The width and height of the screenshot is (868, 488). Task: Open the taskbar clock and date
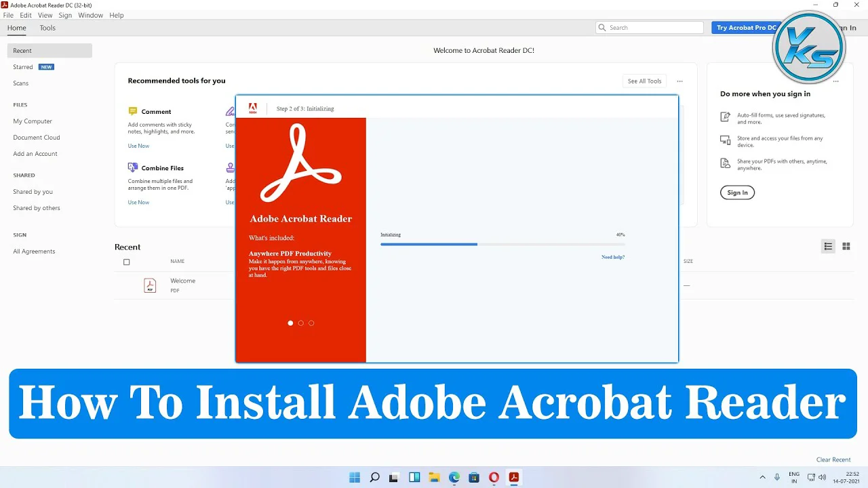pyautogui.click(x=848, y=477)
